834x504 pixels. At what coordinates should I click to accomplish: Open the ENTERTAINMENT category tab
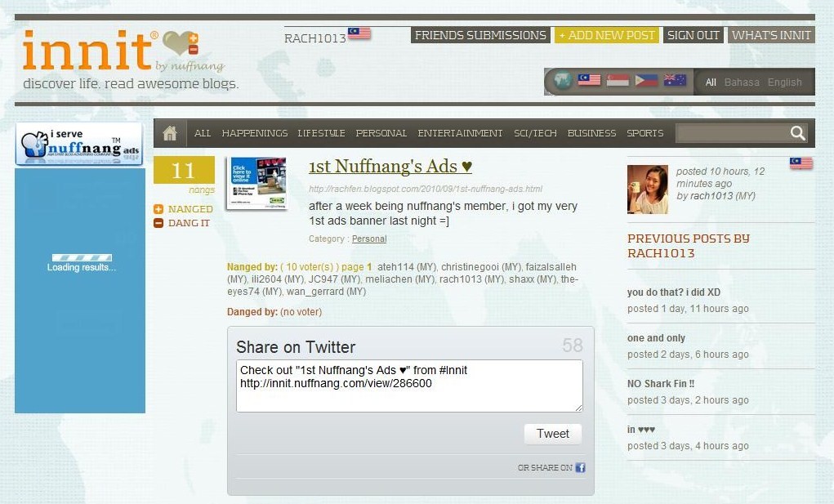[x=460, y=133]
